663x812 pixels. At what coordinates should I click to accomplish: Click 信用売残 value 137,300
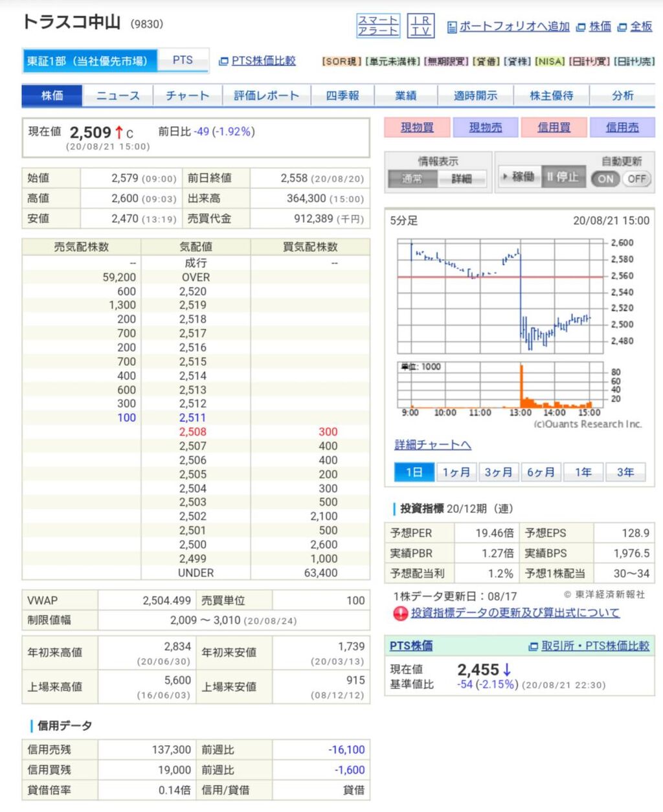(x=171, y=749)
